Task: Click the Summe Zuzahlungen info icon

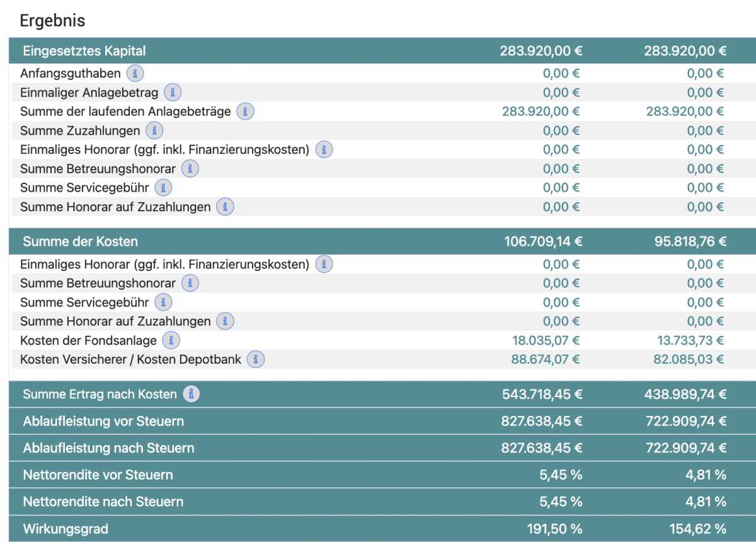Action: [154, 131]
